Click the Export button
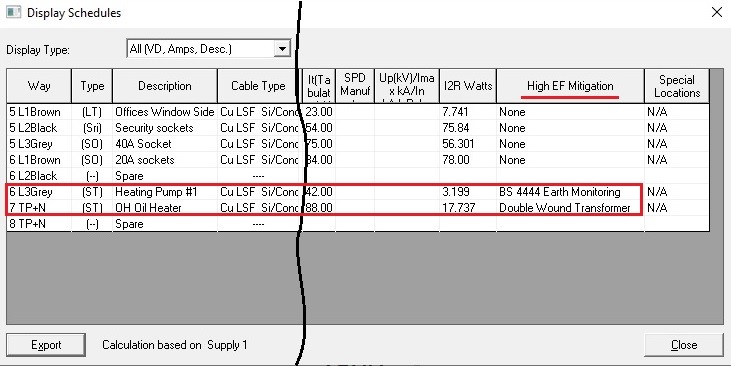Viewport: 731px width, 366px height. point(46,345)
